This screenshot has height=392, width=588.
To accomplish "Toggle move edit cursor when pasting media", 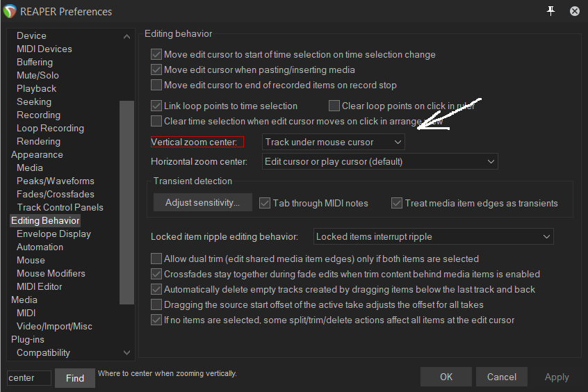I will pos(156,70).
